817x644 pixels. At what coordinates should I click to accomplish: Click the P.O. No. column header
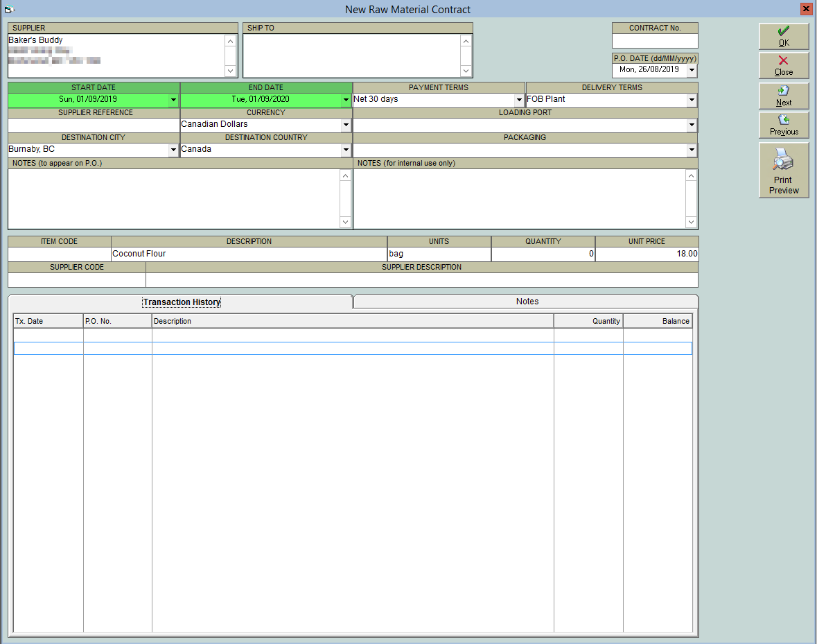point(118,321)
